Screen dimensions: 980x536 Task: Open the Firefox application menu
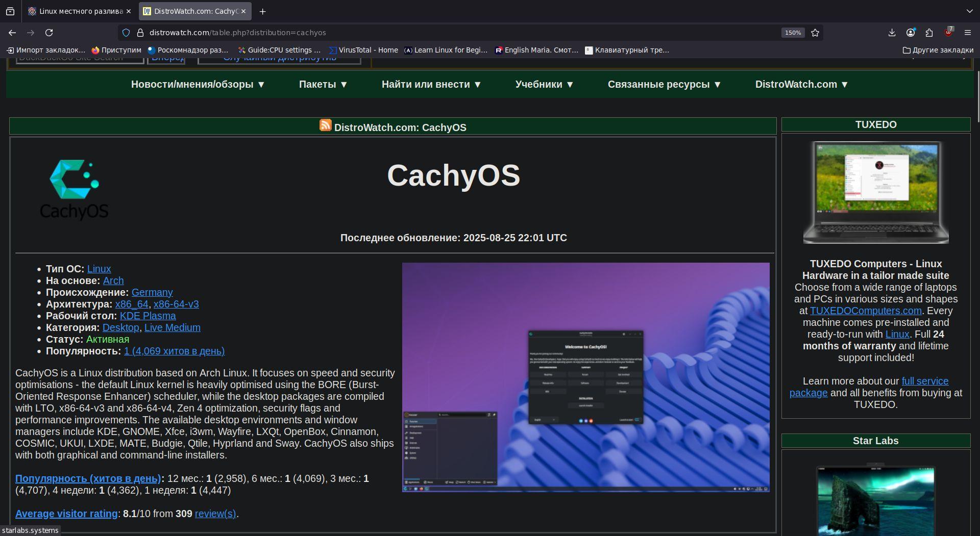point(967,33)
